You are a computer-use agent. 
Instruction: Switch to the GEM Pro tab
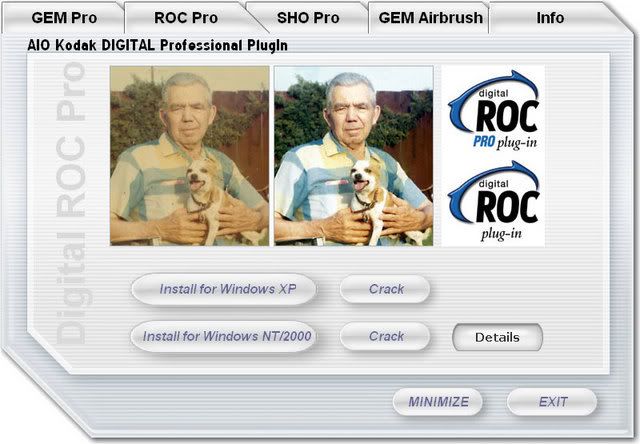pos(64,18)
